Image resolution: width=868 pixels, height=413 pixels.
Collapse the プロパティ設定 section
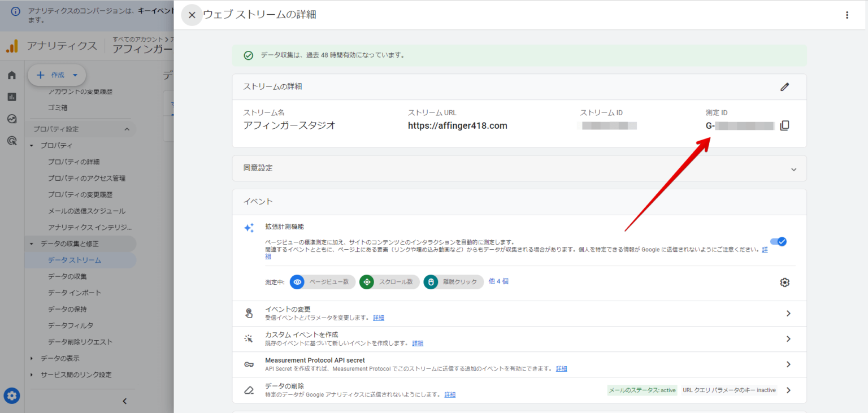click(128, 129)
